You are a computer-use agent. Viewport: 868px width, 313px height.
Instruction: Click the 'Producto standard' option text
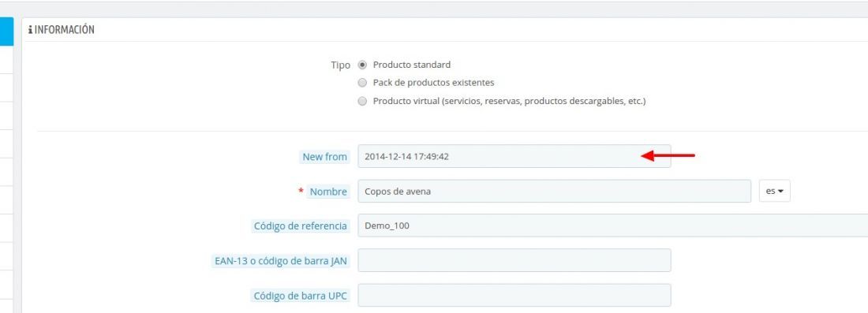click(412, 65)
